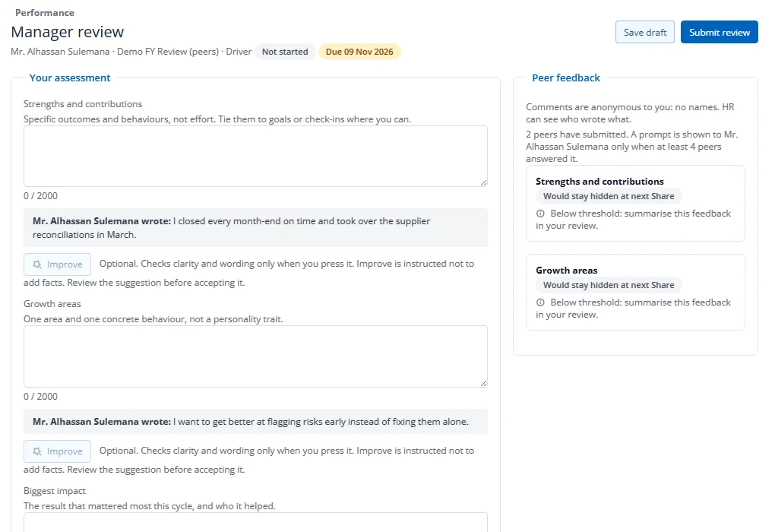Click info icon in Strengths peer feedback card
The height and width of the screenshot is (532, 775).
(x=540, y=214)
